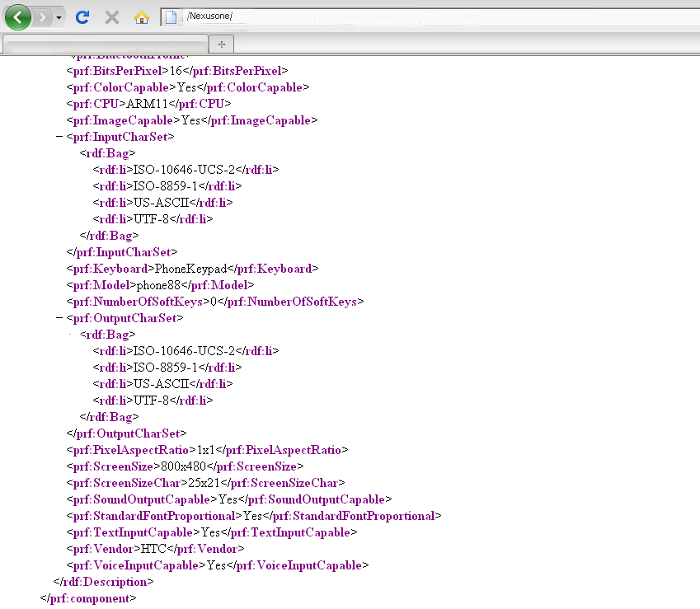The width and height of the screenshot is (700, 609).
Task: Click the prf:VoiceInputCapable line
Action: 218,565
